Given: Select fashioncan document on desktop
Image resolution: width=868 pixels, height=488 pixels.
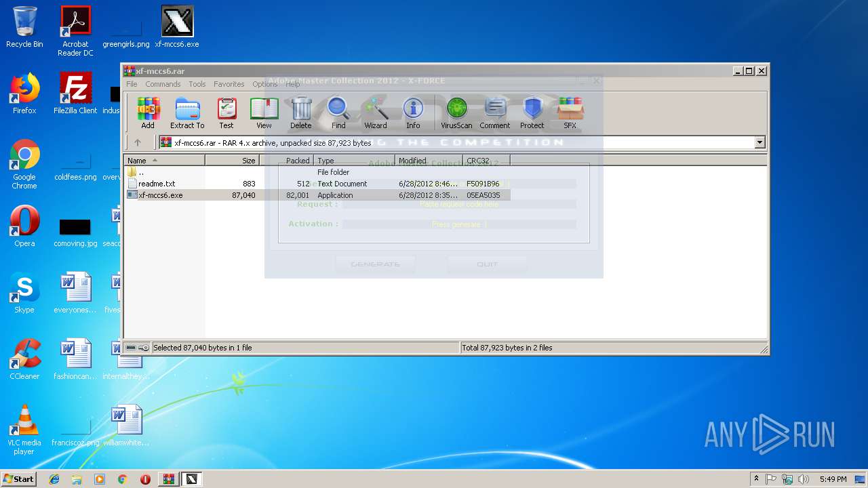Looking at the screenshot, I should [x=75, y=359].
